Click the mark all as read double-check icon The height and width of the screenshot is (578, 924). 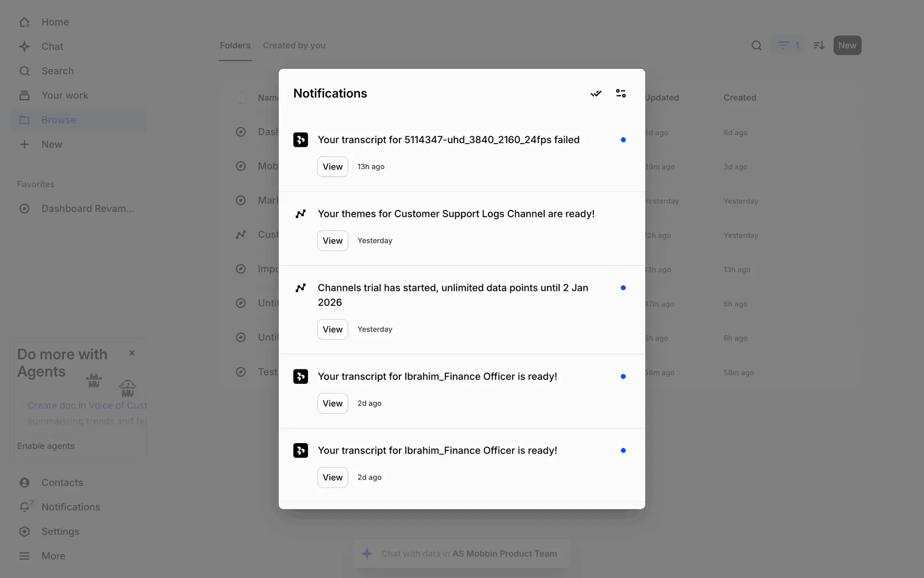tap(596, 93)
